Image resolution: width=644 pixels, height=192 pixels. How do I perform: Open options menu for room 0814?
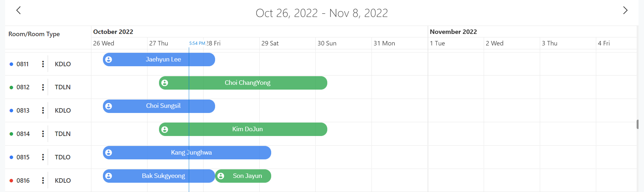click(x=43, y=134)
